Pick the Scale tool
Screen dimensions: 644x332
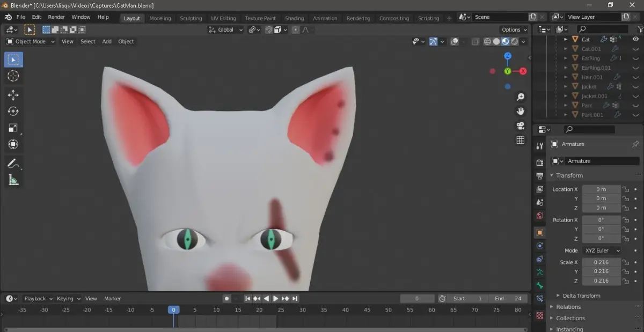tap(13, 128)
